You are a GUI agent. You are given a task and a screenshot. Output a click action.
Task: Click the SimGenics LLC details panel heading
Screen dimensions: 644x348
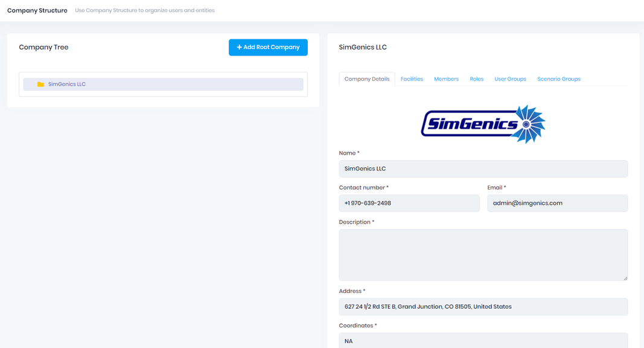[x=363, y=47]
